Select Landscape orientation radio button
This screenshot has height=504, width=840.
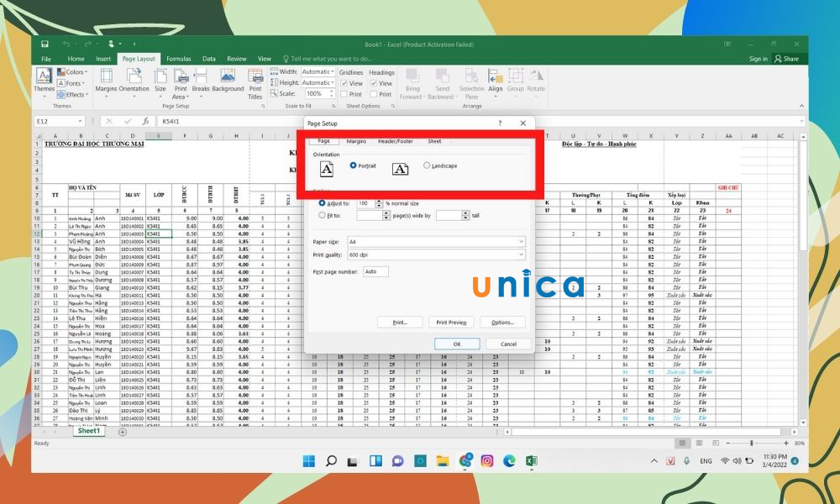pyautogui.click(x=427, y=165)
